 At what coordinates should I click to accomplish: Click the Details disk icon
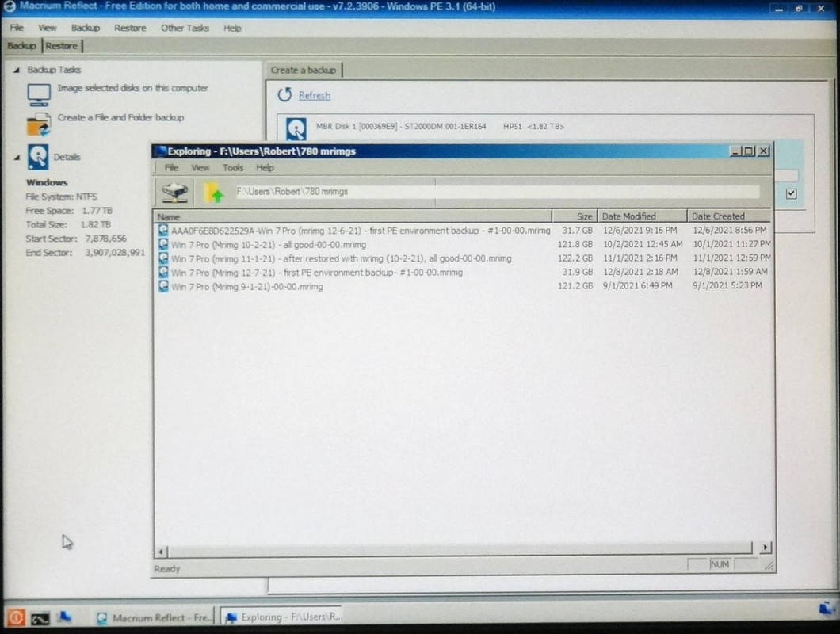click(x=38, y=157)
